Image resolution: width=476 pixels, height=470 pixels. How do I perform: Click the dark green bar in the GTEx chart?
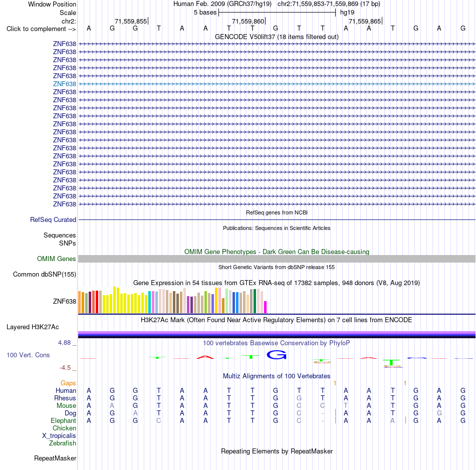tap(255, 301)
